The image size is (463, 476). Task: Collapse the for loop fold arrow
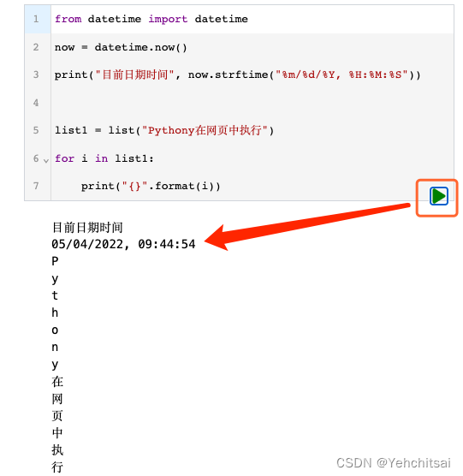tap(46, 161)
